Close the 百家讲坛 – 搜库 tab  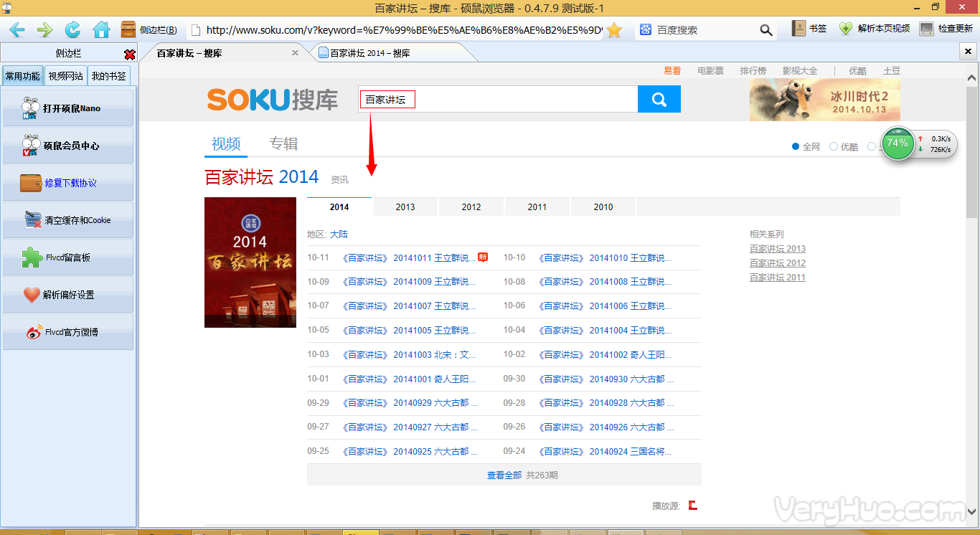click(295, 53)
